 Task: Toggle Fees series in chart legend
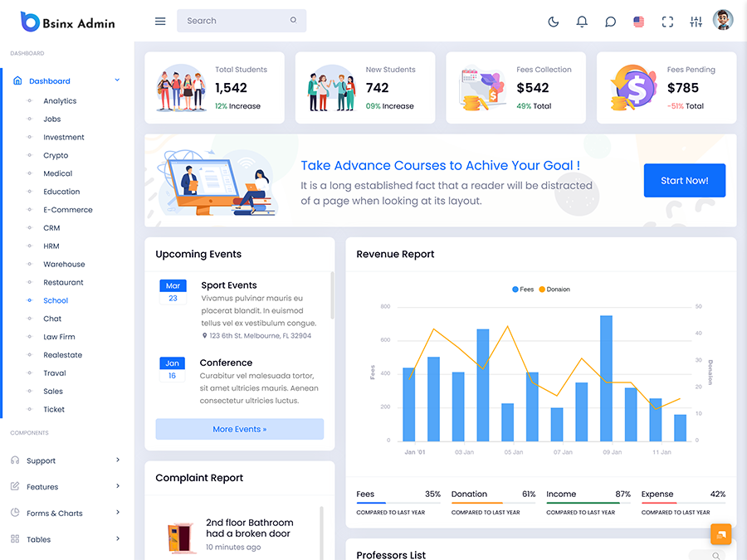(x=523, y=290)
